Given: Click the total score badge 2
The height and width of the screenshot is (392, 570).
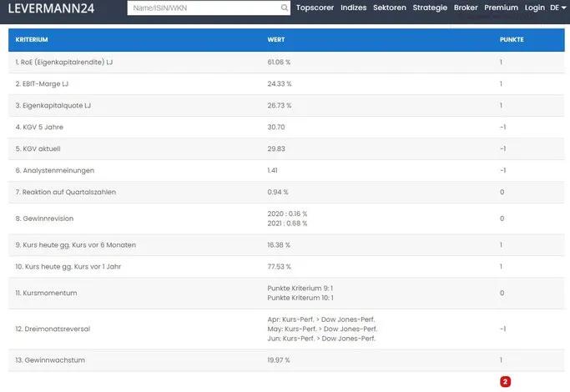Looking at the screenshot, I should click(505, 381).
